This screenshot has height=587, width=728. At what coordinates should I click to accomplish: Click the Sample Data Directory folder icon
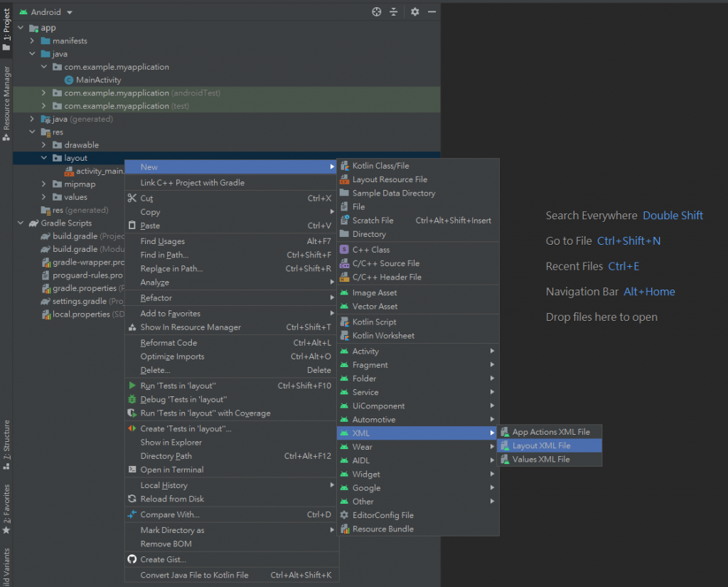pos(345,193)
